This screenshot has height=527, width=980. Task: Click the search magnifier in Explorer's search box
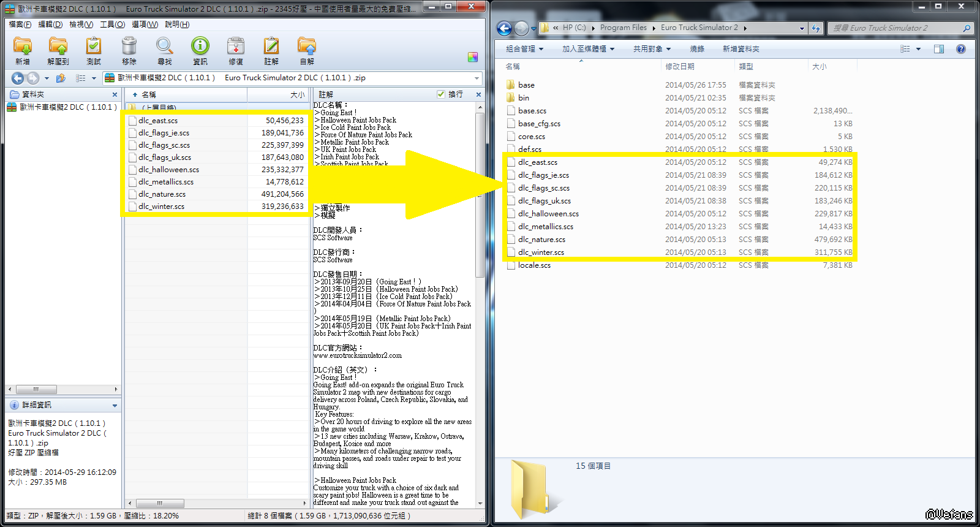[x=967, y=28]
